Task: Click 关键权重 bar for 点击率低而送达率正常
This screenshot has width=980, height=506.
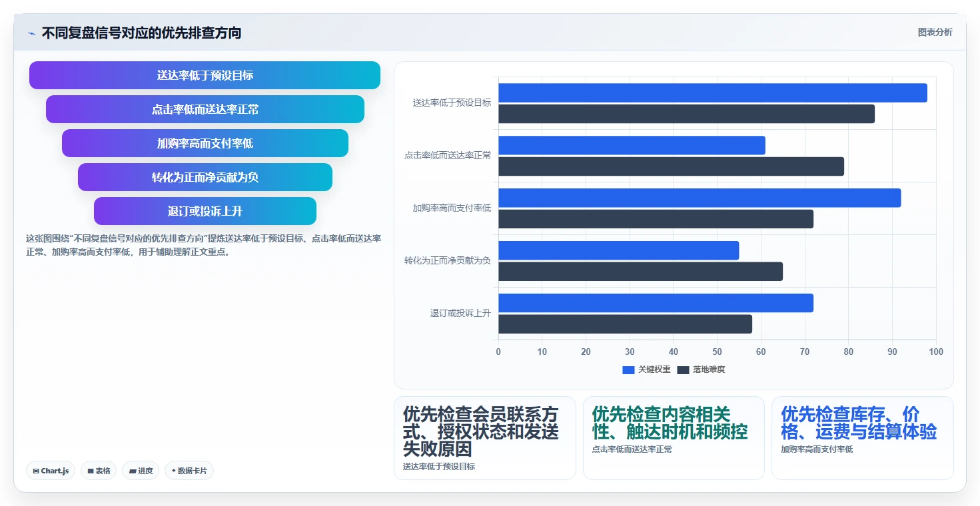Action: point(632,145)
